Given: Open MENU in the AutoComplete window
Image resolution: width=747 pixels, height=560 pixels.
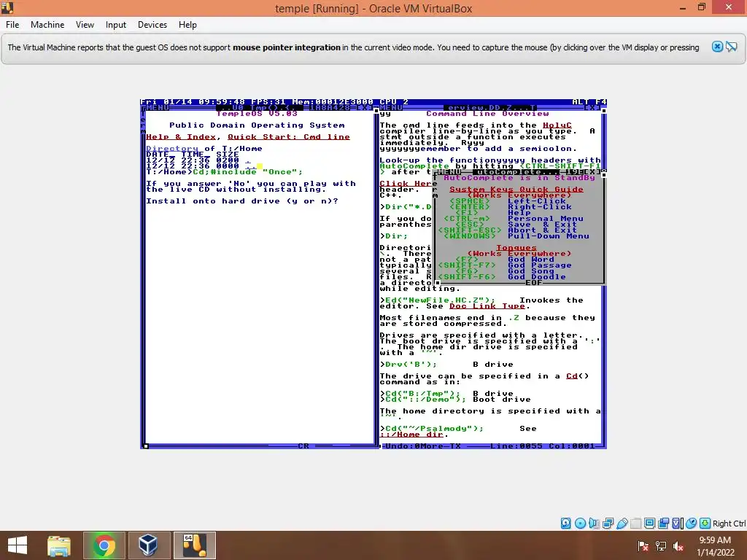Looking at the screenshot, I should pyautogui.click(x=449, y=171).
